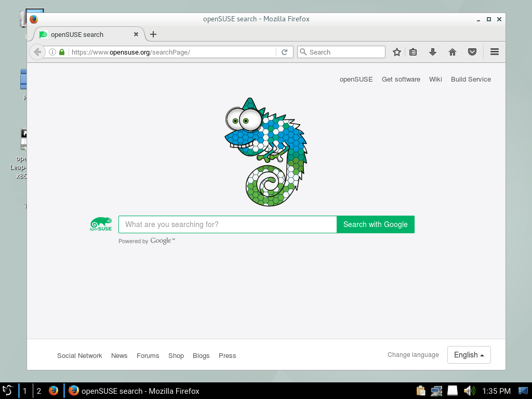
Task: Click the green padlock security icon
Action: pyautogui.click(x=62, y=52)
